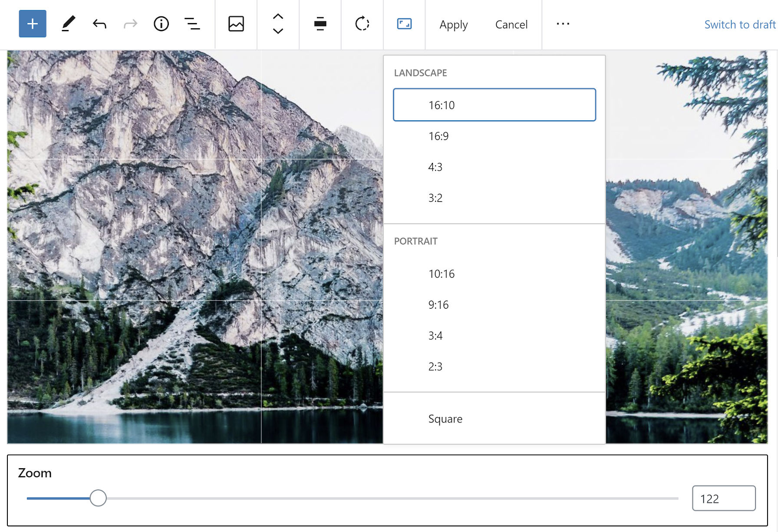This screenshot has width=778, height=532.
Task: Undo the last change
Action: (x=99, y=24)
